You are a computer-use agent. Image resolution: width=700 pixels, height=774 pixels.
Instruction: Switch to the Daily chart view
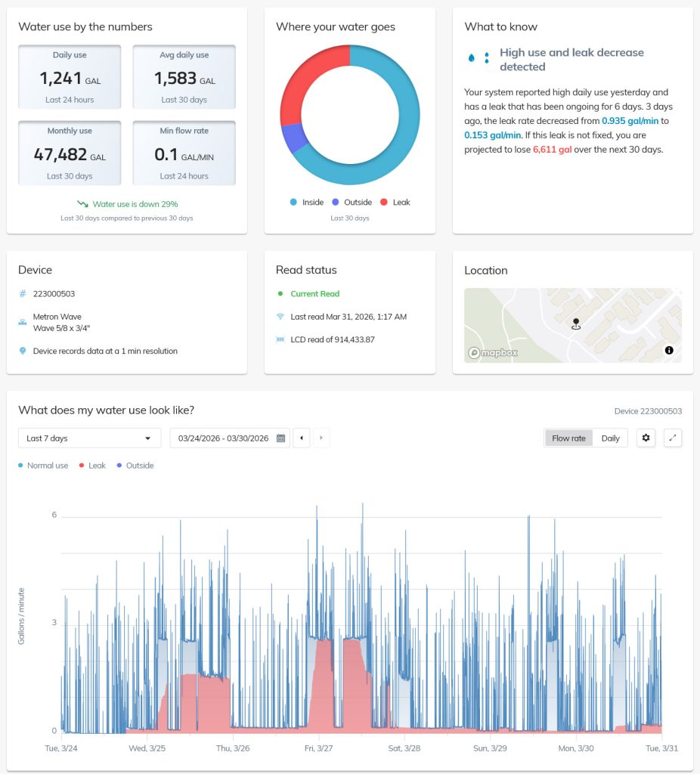(x=611, y=438)
